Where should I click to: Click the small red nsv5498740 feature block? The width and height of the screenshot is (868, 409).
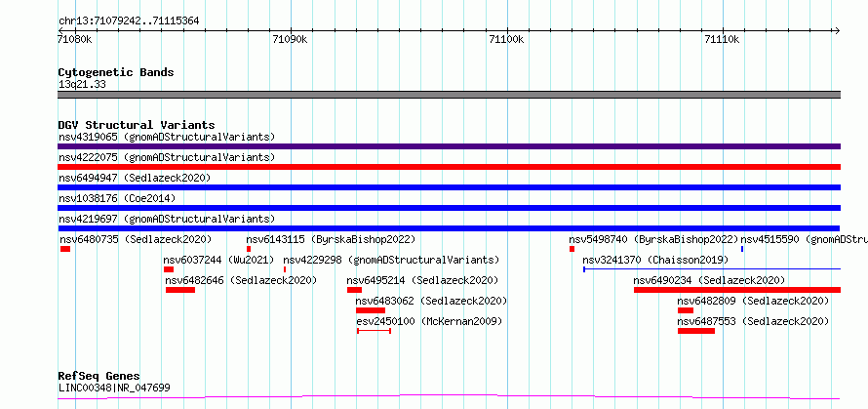pyautogui.click(x=572, y=249)
